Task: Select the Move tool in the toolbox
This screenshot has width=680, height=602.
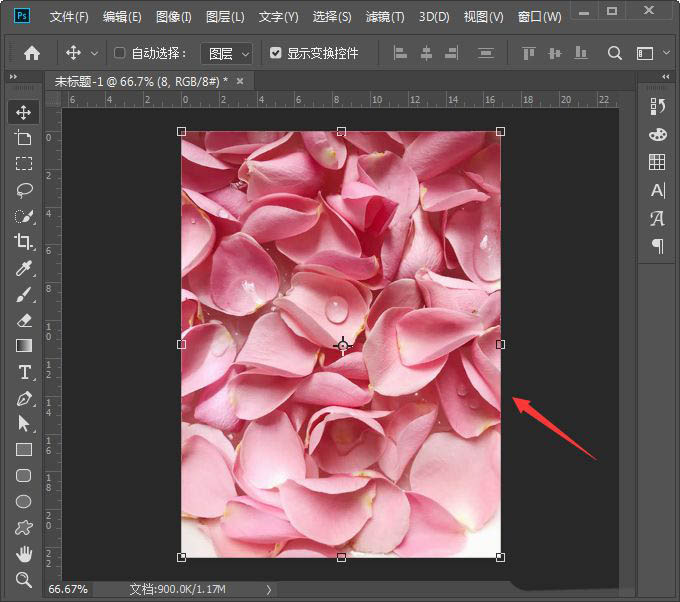Action: click(x=23, y=112)
